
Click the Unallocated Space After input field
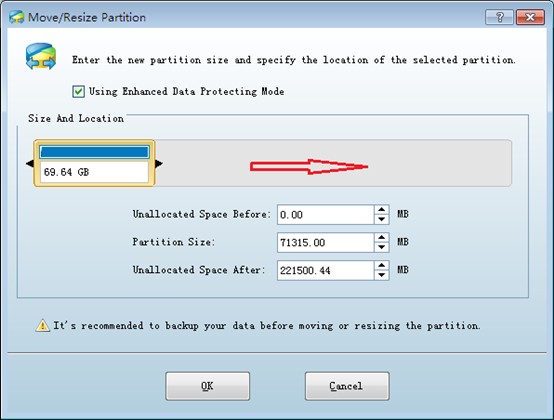coord(325,270)
